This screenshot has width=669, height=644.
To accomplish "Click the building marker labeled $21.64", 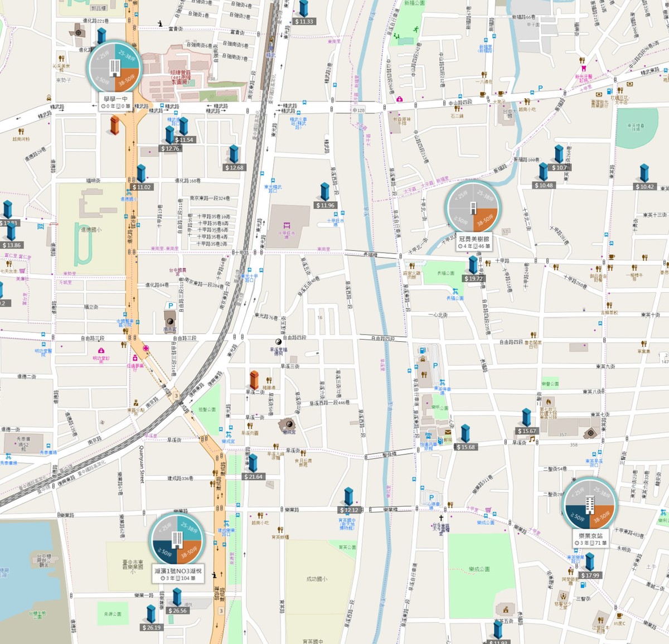I will pos(253,467).
